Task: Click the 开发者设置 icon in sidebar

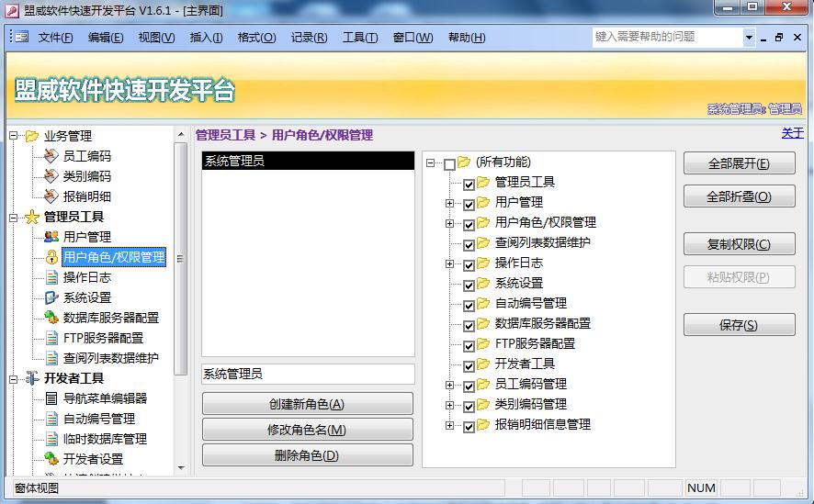Action: coord(51,459)
